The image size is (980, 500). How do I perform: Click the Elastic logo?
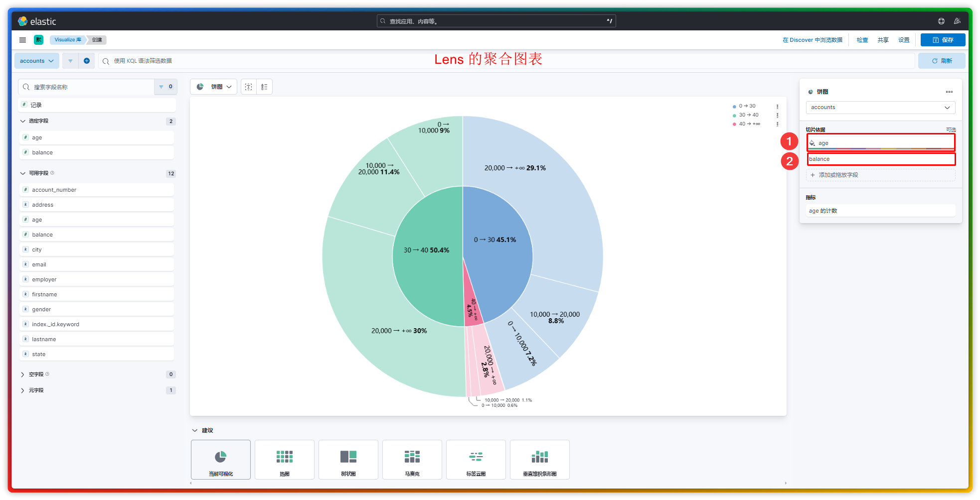point(37,21)
